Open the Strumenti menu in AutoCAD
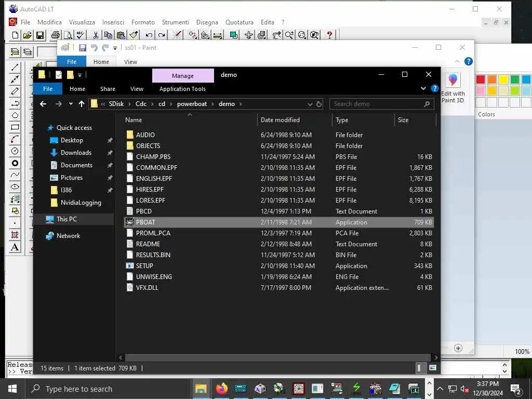This screenshot has height=399, width=532. tap(175, 22)
